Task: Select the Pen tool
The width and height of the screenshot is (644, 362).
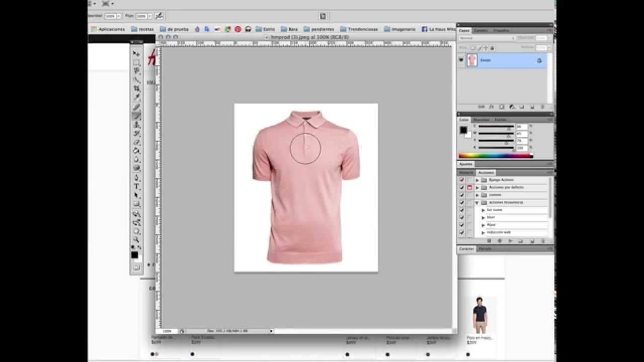Action: point(136,178)
